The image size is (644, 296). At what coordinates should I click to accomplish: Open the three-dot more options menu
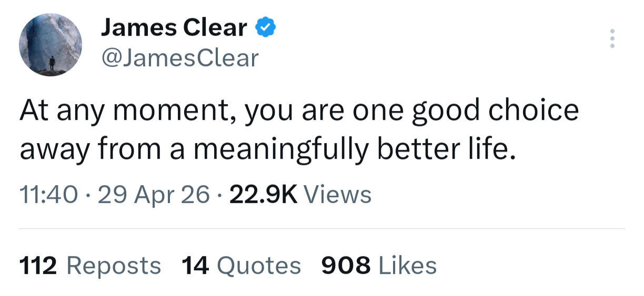(x=612, y=39)
